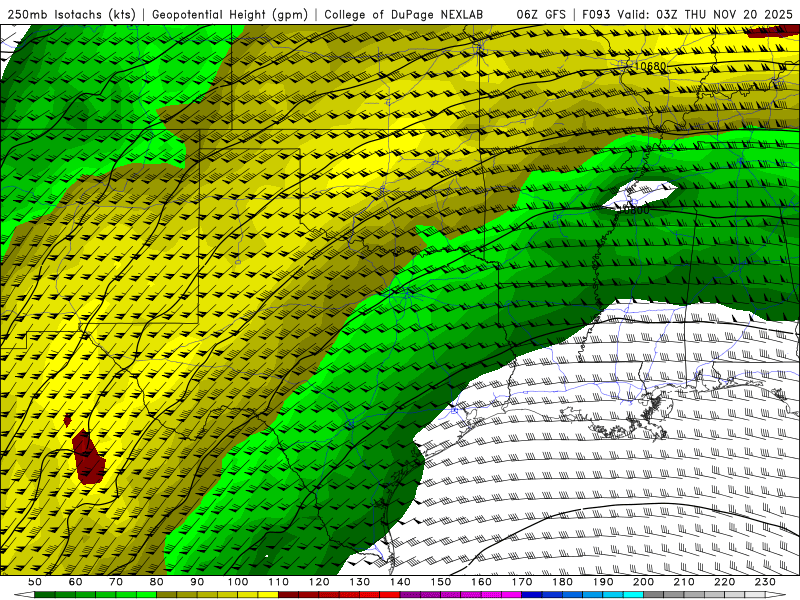Click the '230' value on the color scale
The image size is (800, 600).
(x=765, y=582)
